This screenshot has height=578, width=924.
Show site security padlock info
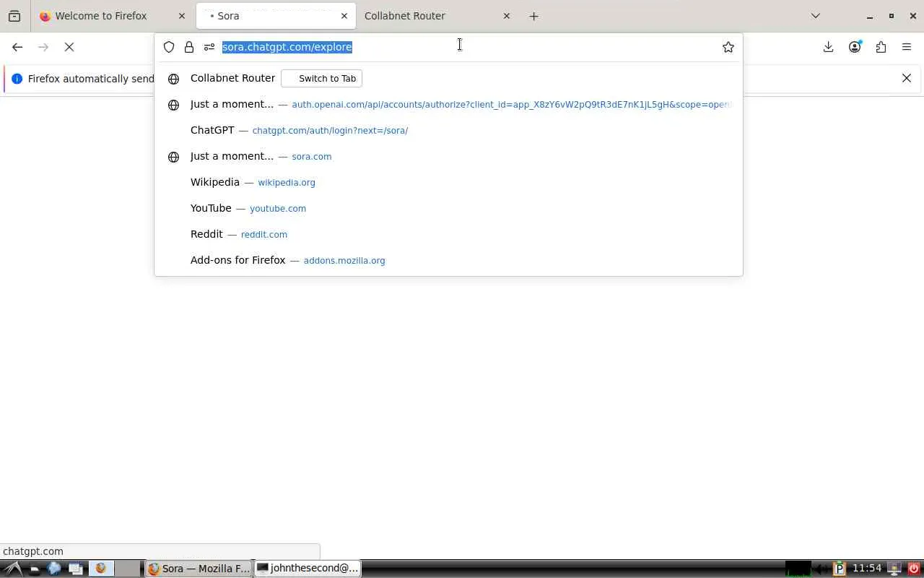point(189,47)
